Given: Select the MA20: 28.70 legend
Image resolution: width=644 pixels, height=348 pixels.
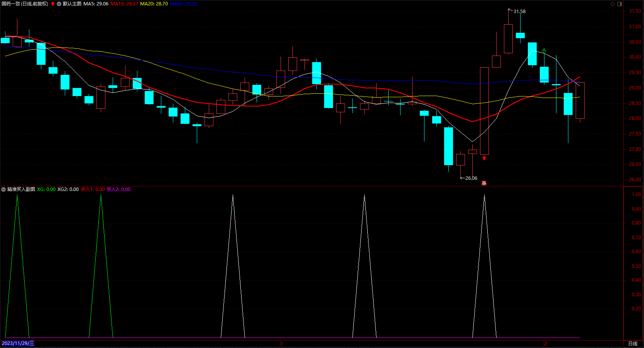Looking at the screenshot, I should 154,4.
